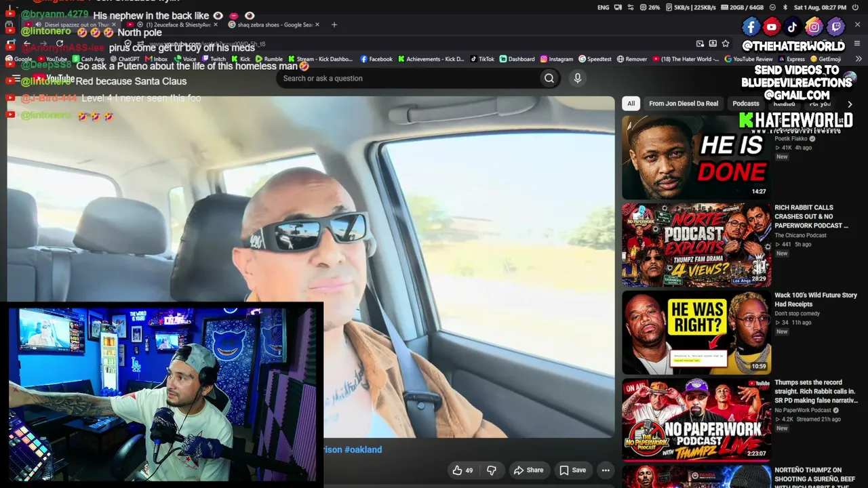Save the video to a playlist

[x=572, y=470]
